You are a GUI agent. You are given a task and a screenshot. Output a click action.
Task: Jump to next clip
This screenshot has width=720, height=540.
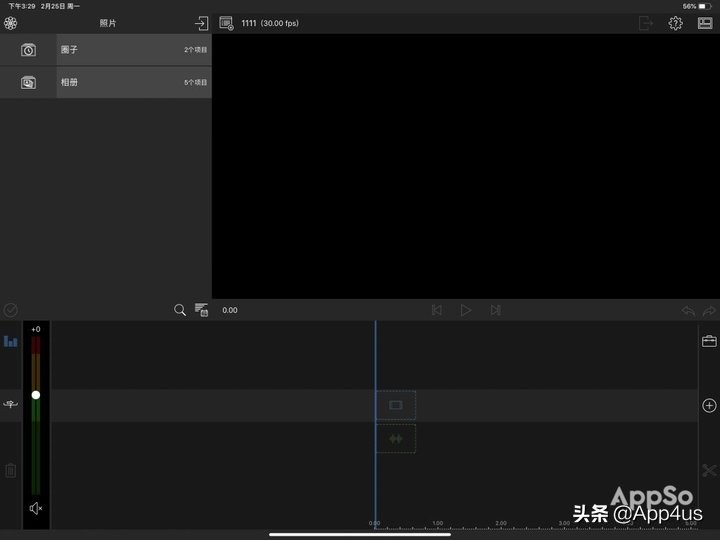coord(495,310)
